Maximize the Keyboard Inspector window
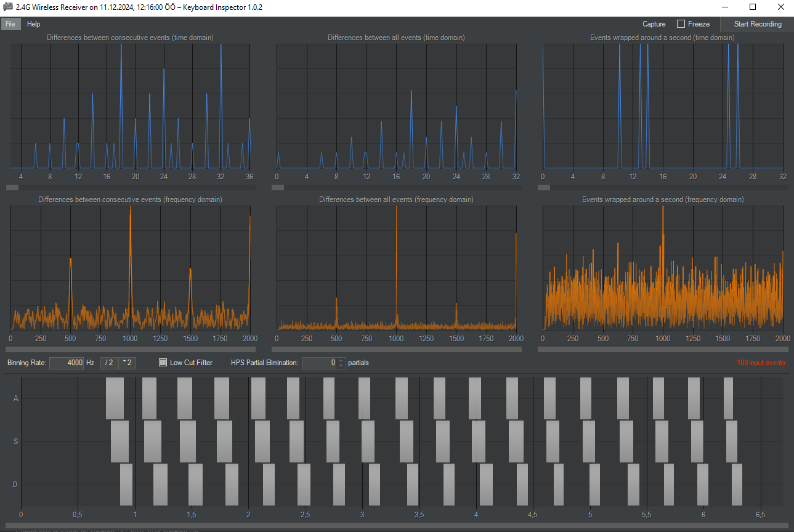Screen dimensions: 794x532 (x=752, y=7)
